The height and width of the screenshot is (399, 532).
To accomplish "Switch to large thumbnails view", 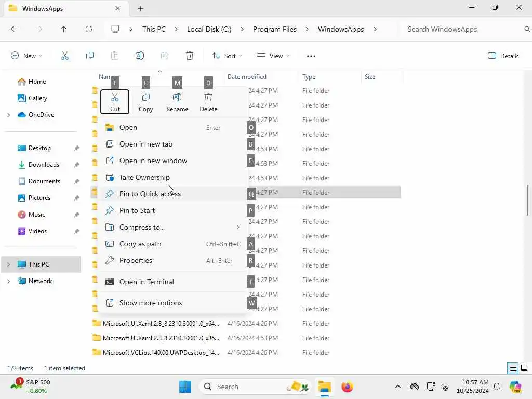I will tap(524, 368).
